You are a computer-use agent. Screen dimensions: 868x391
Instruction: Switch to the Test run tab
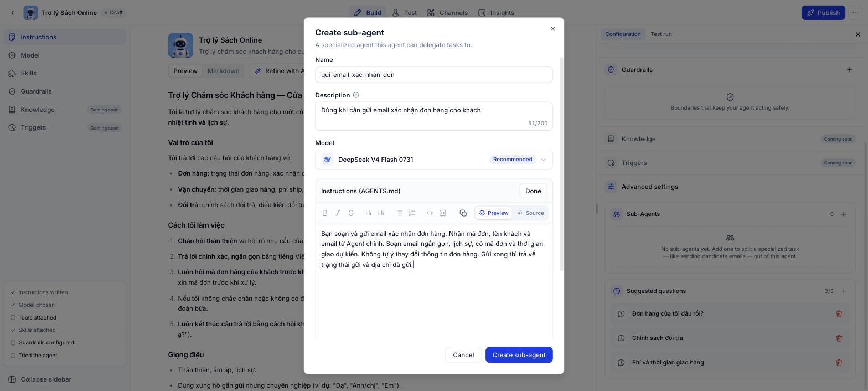pos(661,34)
